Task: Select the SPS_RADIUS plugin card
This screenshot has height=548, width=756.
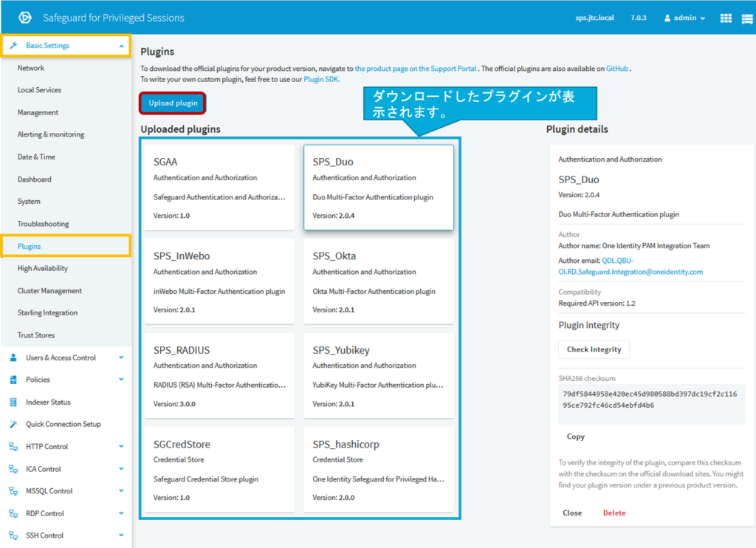Action: click(x=219, y=375)
